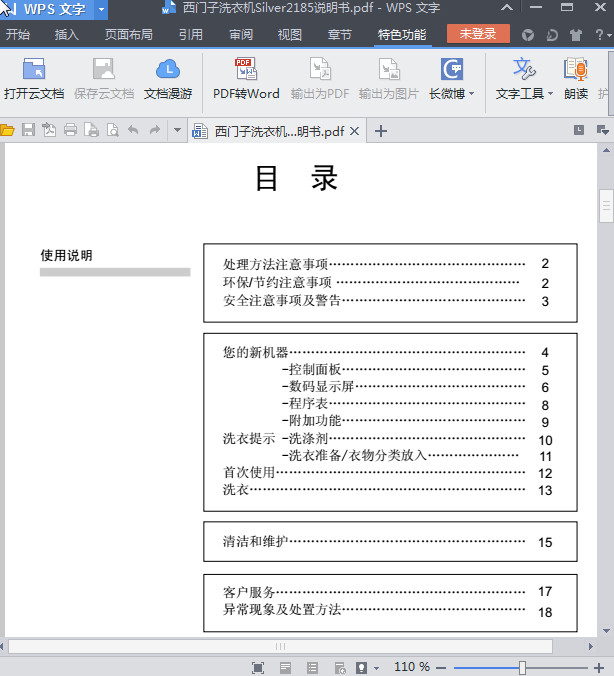The height and width of the screenshot is (676, 614).
Task: Click zoom out minus button
Action: click(441, 668)
